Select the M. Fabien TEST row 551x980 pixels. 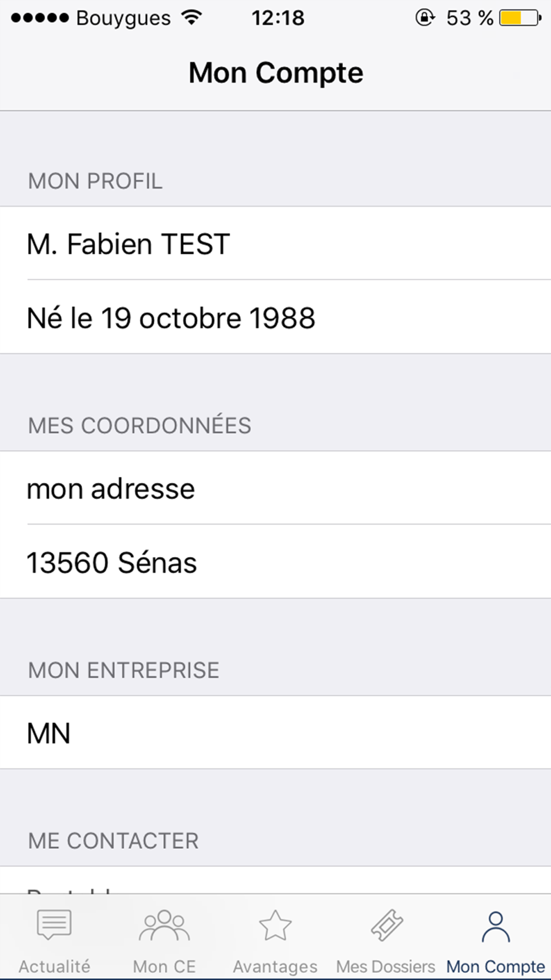click(275, 243)
